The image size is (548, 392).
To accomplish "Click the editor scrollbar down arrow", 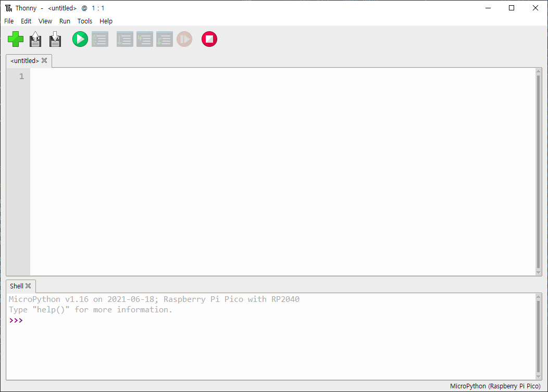I will click(x=538, y=272).
